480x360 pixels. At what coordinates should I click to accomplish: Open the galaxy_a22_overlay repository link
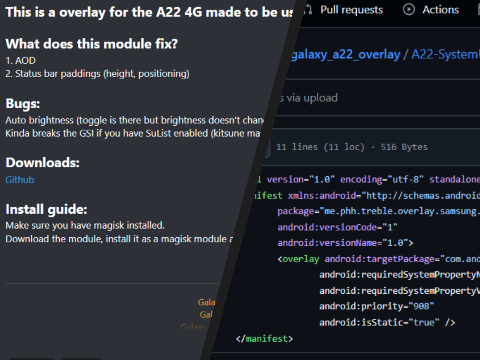click(x=345, y=54)
